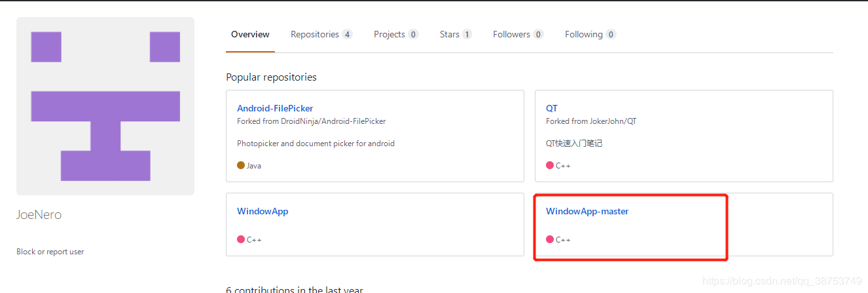This screenshot has height=293, width=868.
Task: Click the JoeNero username text
Action: click(x=39, y=215)
